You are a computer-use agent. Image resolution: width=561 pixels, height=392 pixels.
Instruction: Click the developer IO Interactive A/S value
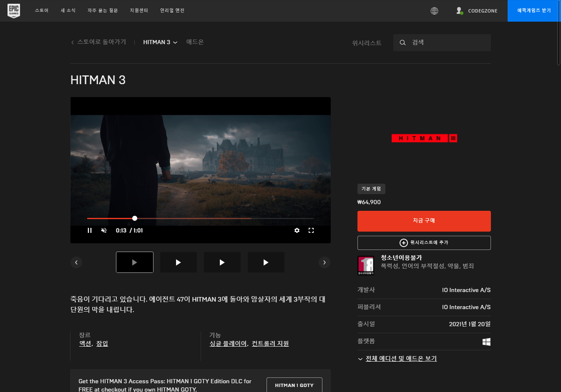point(466,290)
